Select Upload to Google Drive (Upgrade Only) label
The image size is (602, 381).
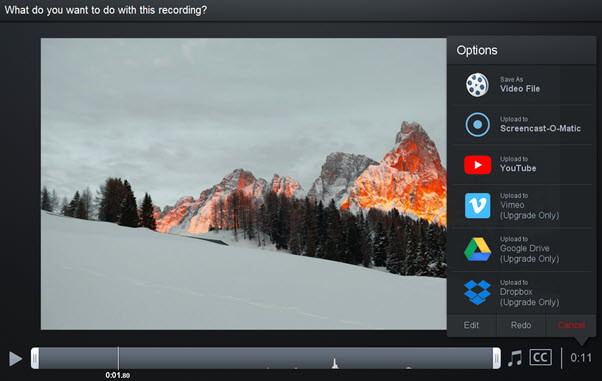tap(529, 249)
